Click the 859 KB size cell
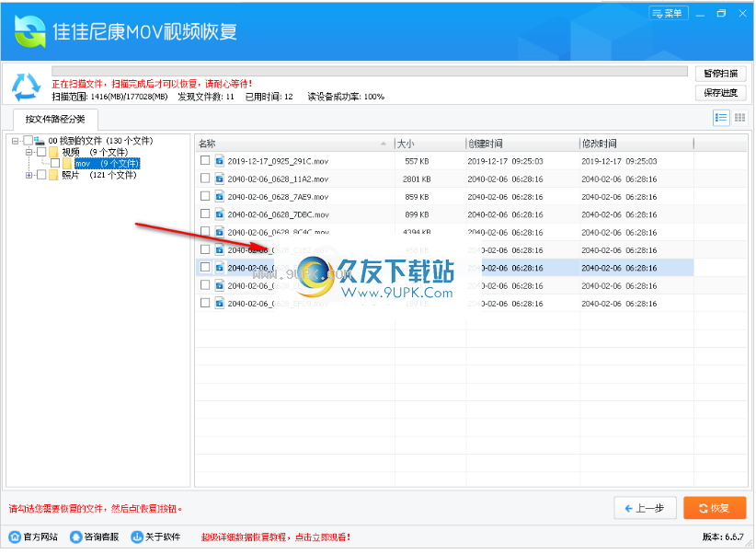The image size is (756, 554). (x=417, y=197)
